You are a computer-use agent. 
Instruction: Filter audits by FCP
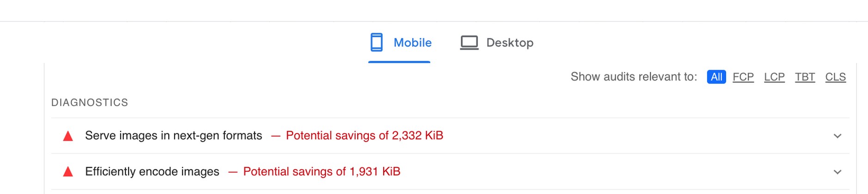point(743,77)
